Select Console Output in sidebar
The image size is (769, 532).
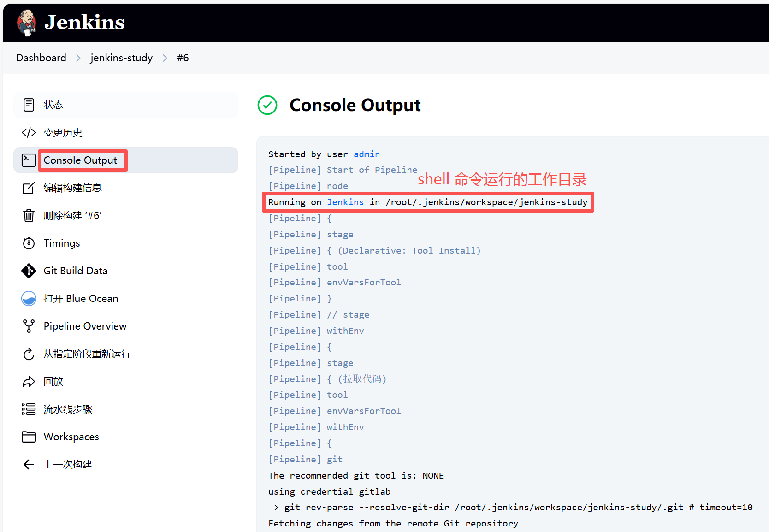(126, 160)
